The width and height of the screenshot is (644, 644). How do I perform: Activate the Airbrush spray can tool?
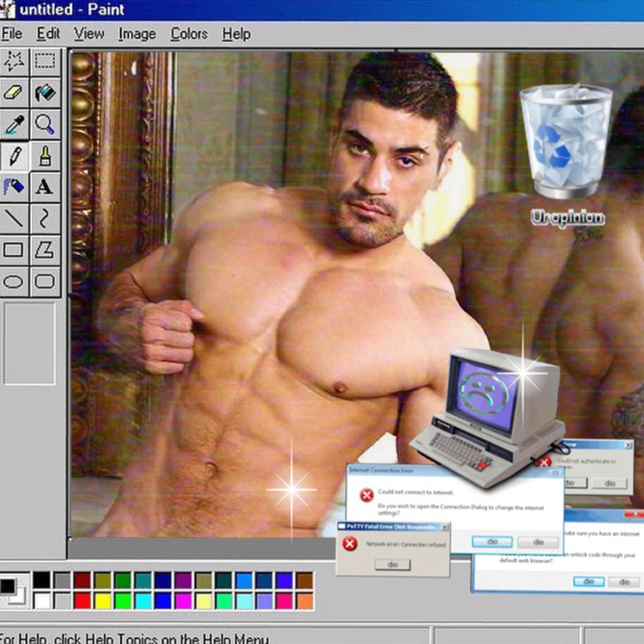pos(14,187)
